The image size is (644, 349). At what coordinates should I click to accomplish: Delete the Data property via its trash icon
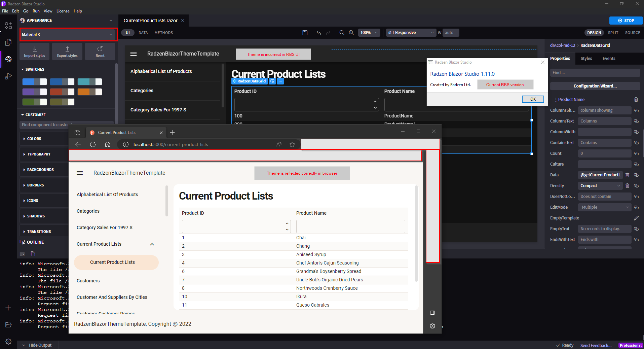627,175
